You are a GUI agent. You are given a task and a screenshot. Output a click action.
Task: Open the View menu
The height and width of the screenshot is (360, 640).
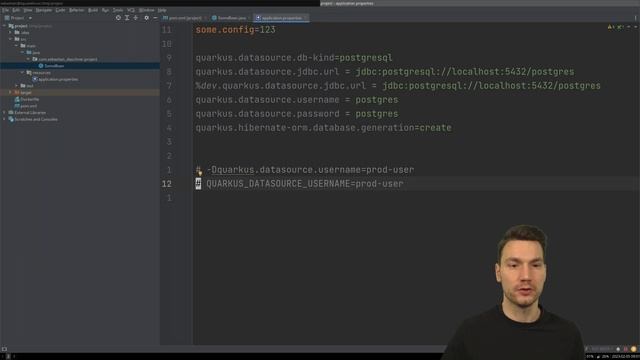click(x=28, y=10)
